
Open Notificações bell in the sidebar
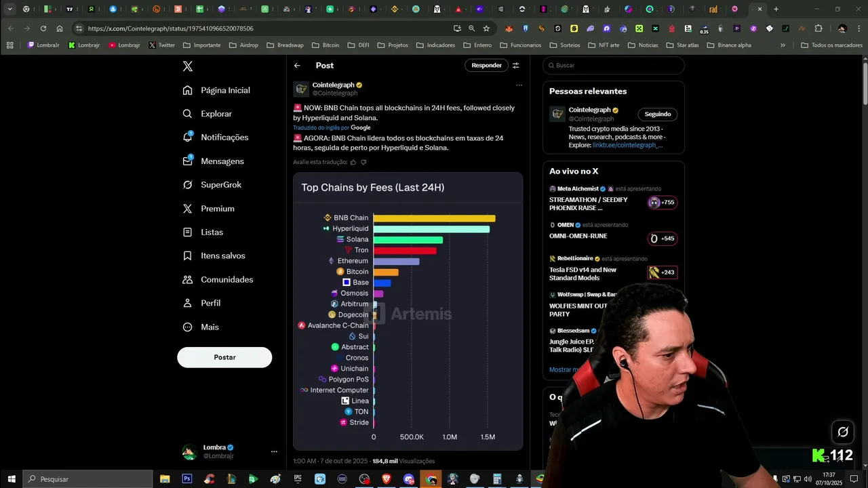[216, 137]
